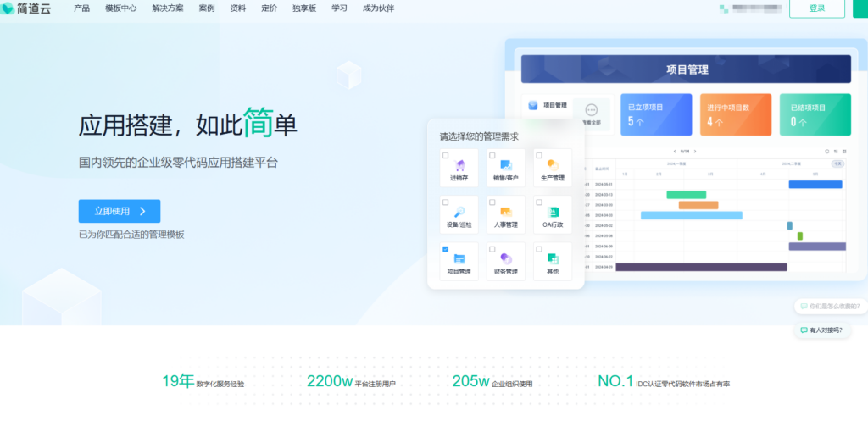Click the blue Gantt bar in row 2024-05-31
Viewport: 868px width, 421px height.
click(x=815, y=184)
